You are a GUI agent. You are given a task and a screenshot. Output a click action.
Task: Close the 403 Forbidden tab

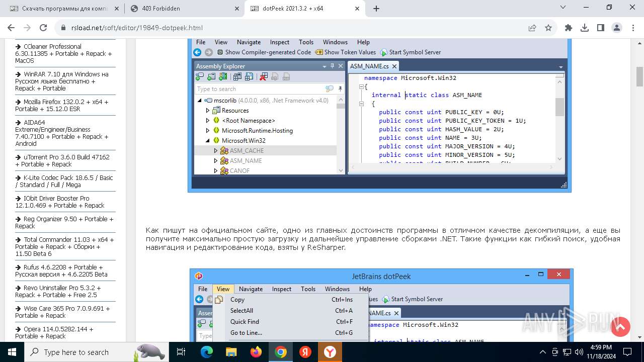coord(236,9)
